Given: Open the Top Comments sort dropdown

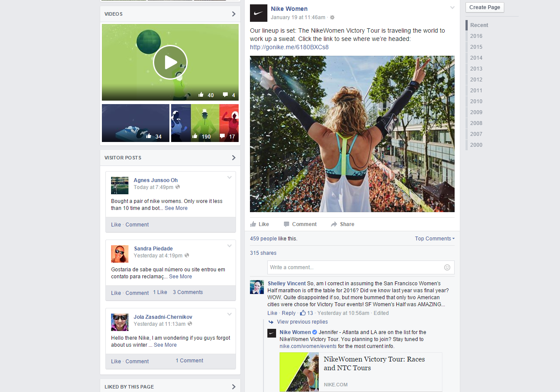Looking at the screenshot, I should click(435, 239).
